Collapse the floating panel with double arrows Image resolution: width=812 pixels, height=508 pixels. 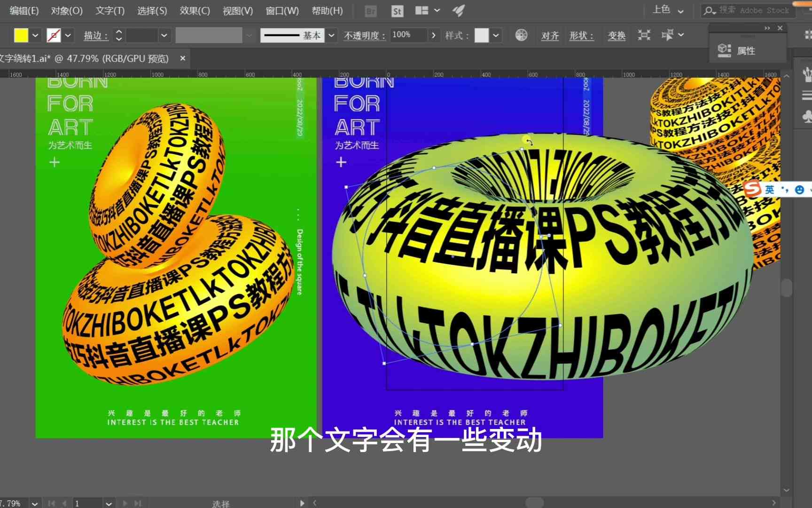click(x=767, y=28)
